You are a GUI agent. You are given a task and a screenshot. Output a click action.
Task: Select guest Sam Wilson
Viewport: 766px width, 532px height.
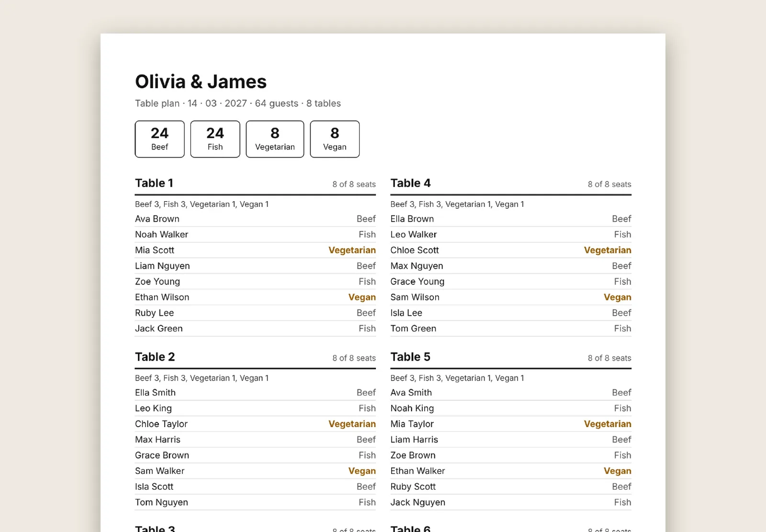point(415,297)
